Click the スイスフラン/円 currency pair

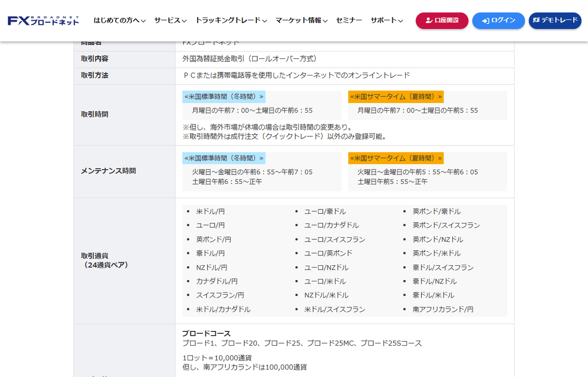(x=220, y=296)
